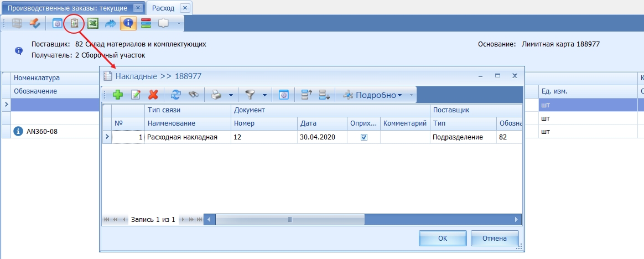Click the edit record pencil icon
Screen dimensions: 644x259
tap(136, 95)
